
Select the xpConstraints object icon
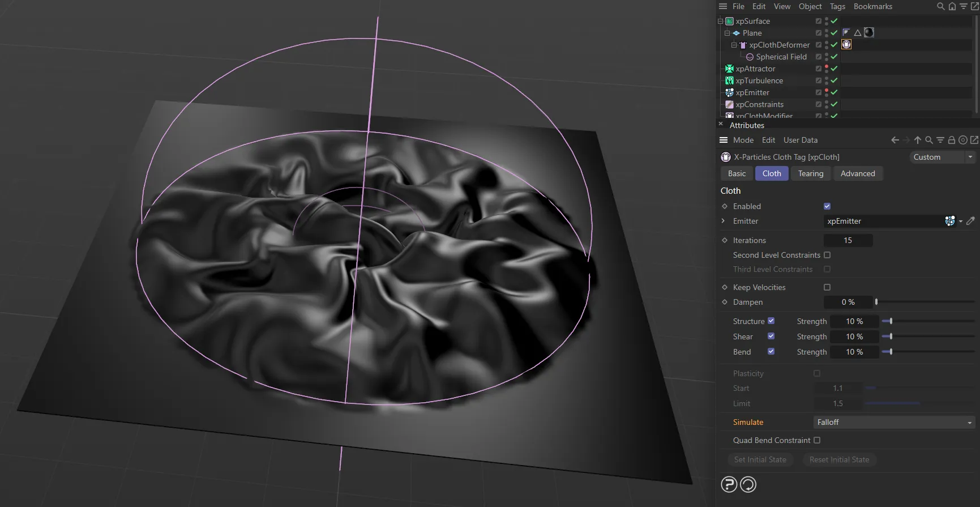[x=730, y=104]
